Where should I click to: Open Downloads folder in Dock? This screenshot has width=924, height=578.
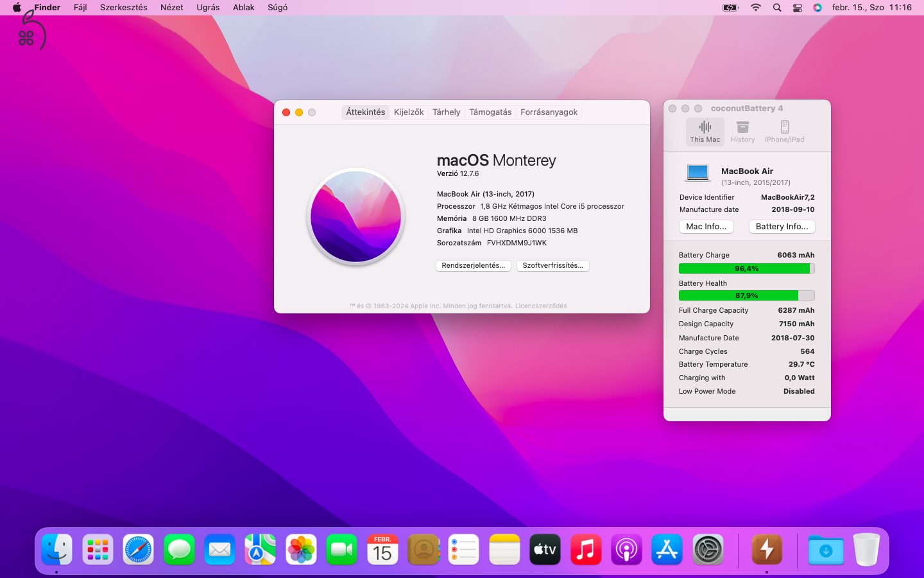pyautogui.click(x=826, y=550)
